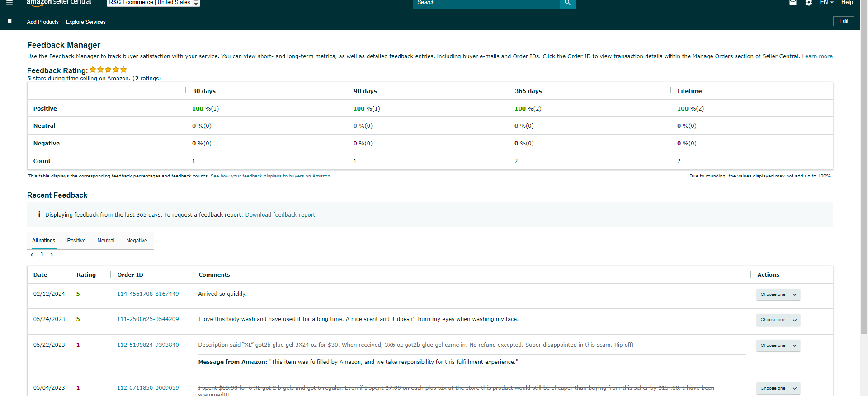Click the Amazon Seller Central logo
The height and width of the screenshot is (396, 868).
59,3
